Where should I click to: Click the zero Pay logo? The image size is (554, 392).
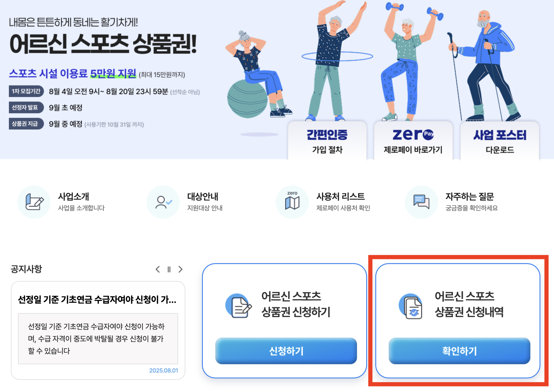413,135
